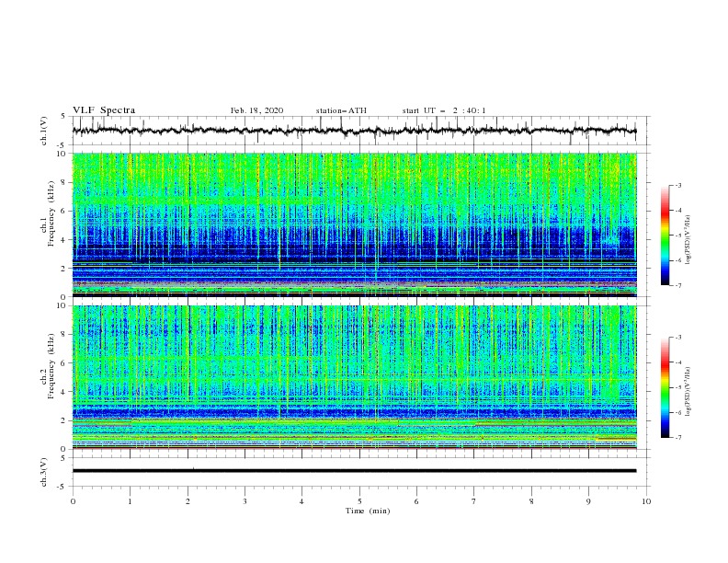Click the "start UT = 2:40:1" text

pyautogui.click(x=444, y=110)
